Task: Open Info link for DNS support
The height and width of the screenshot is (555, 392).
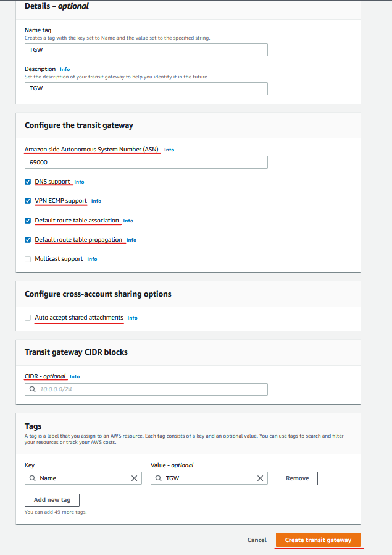Action: point(79,182)
